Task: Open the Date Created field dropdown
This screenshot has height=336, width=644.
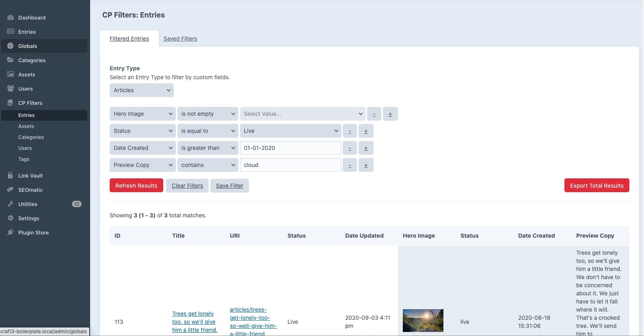Action: [x=143, y=148]
